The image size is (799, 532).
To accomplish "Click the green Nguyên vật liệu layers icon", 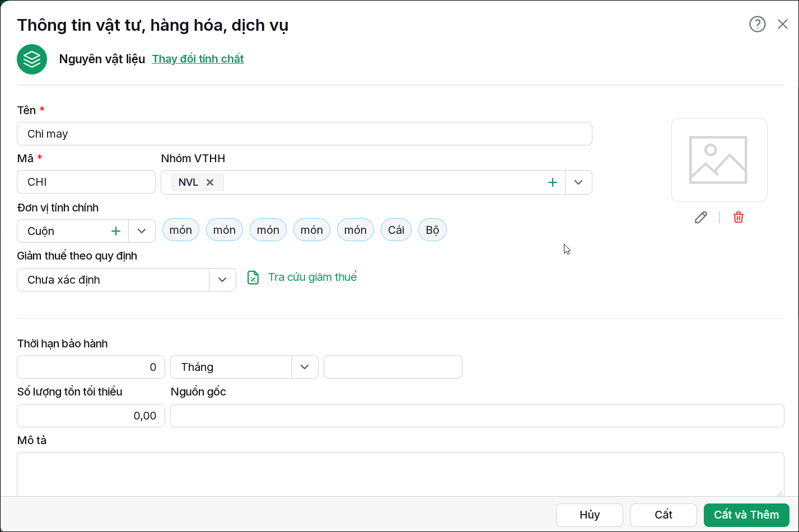I will (32, 59).
